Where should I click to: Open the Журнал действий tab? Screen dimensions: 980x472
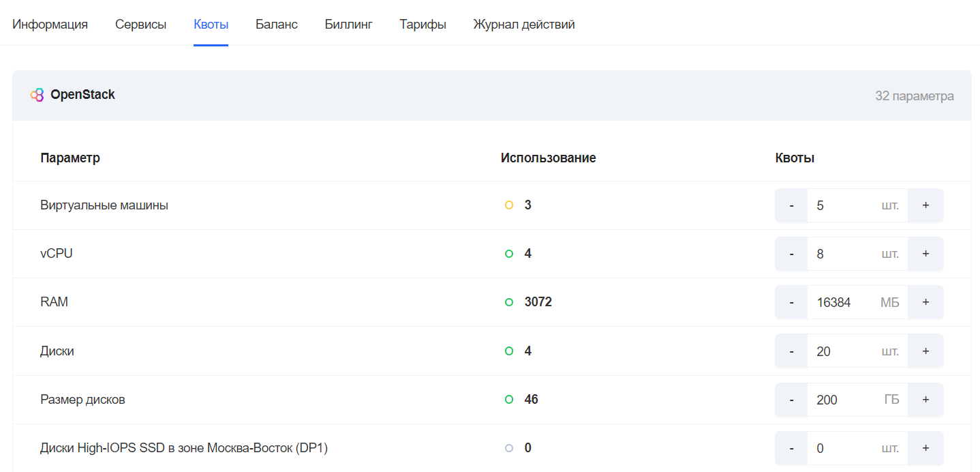(524, 25)
